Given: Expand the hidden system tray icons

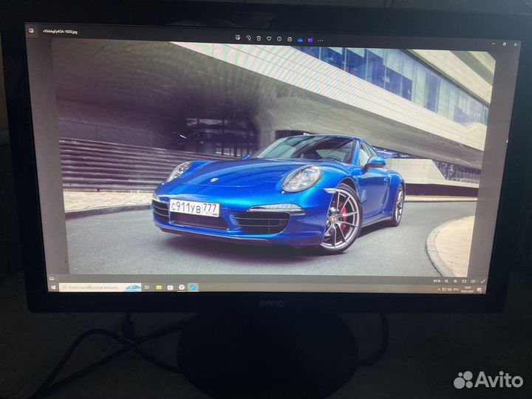Looking at the screenshot, I should coord(439,290).
